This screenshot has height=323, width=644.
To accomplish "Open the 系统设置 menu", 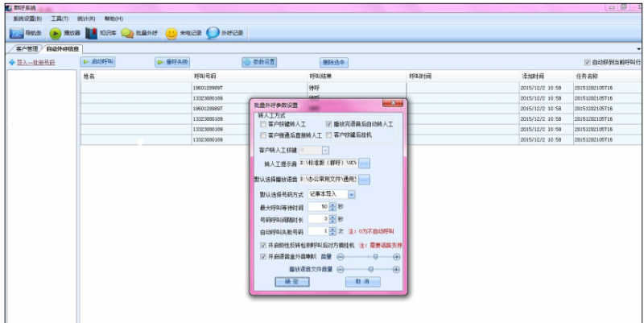I will coord(27,18).
